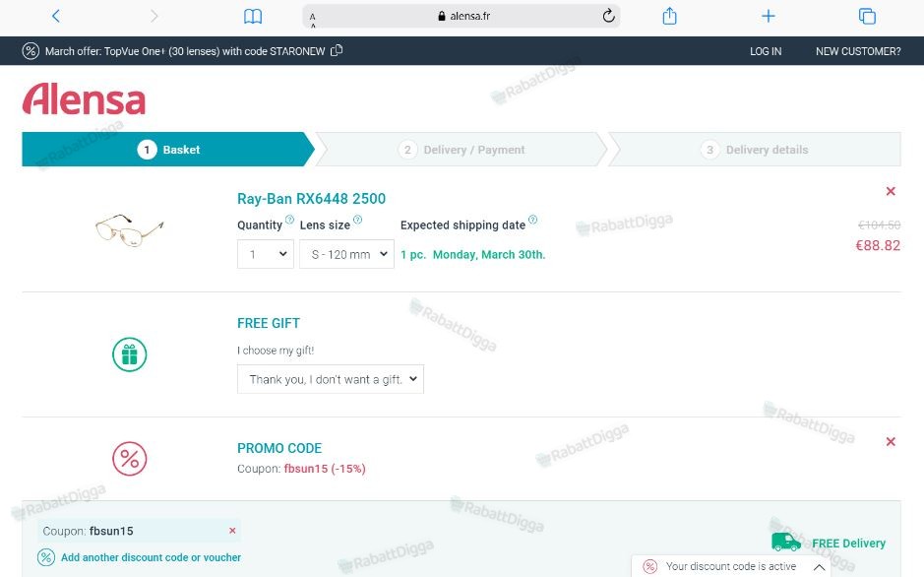The height and width of the screenshot is (577, 924).
Task: Open Safari bookmarks book icon
Action: (x=253, y=17)
